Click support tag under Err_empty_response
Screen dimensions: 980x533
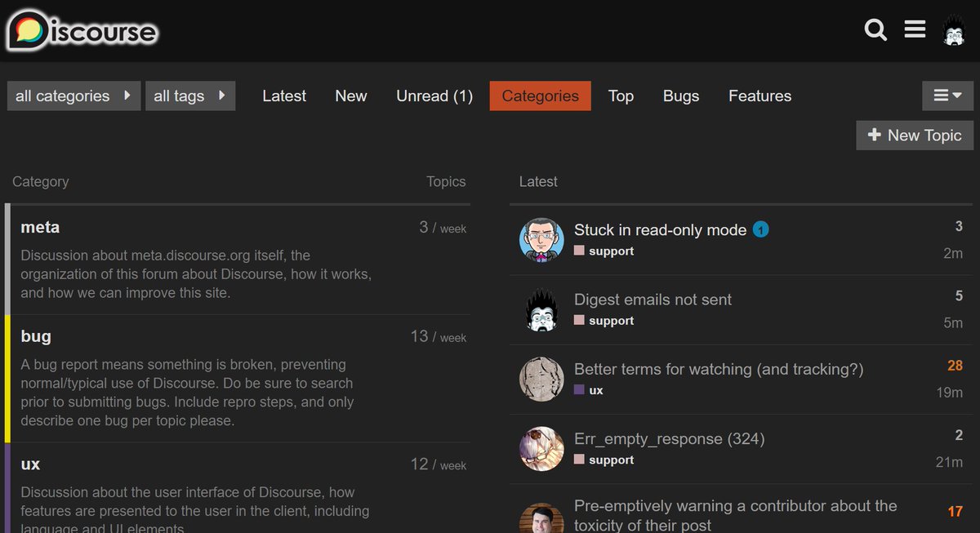[x=604, y=460]
